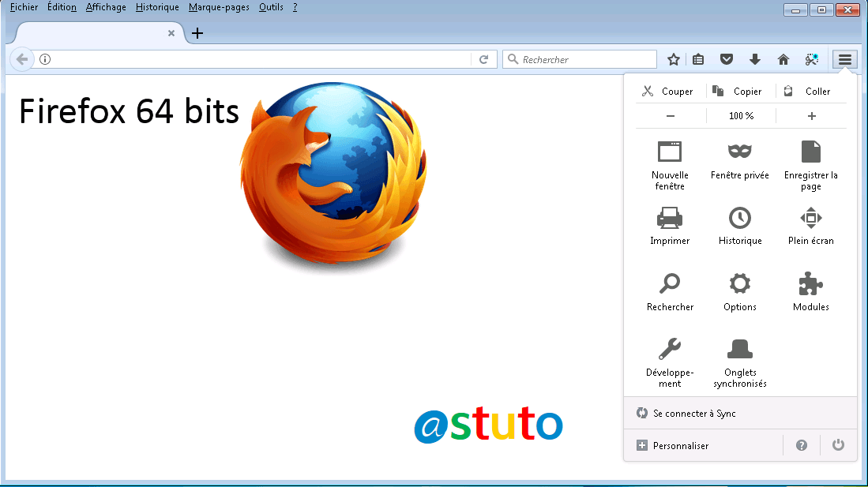The height and width of the screenshot is (487, 868).
Task: Click the Pocket icon in toolbar
Action: click(727, 59)
